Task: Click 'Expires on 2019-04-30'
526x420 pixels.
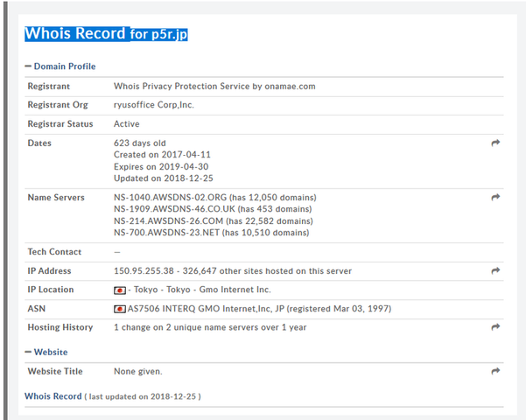Action: (161, 167)
